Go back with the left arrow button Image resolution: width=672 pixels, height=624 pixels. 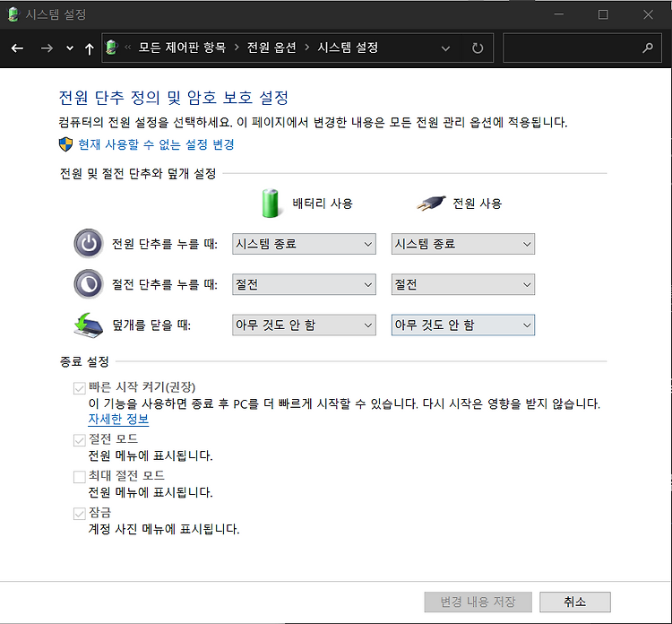coord(17,48)
